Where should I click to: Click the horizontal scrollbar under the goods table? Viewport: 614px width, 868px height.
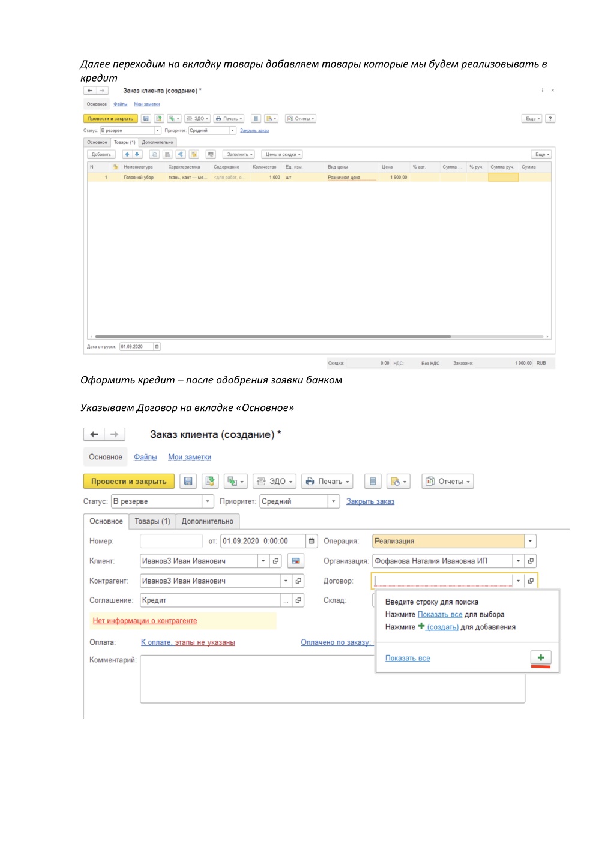click(x=273, y=337)
